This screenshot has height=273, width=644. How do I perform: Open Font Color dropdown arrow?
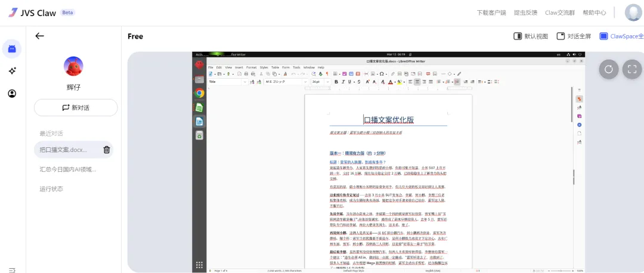point(395,82)
